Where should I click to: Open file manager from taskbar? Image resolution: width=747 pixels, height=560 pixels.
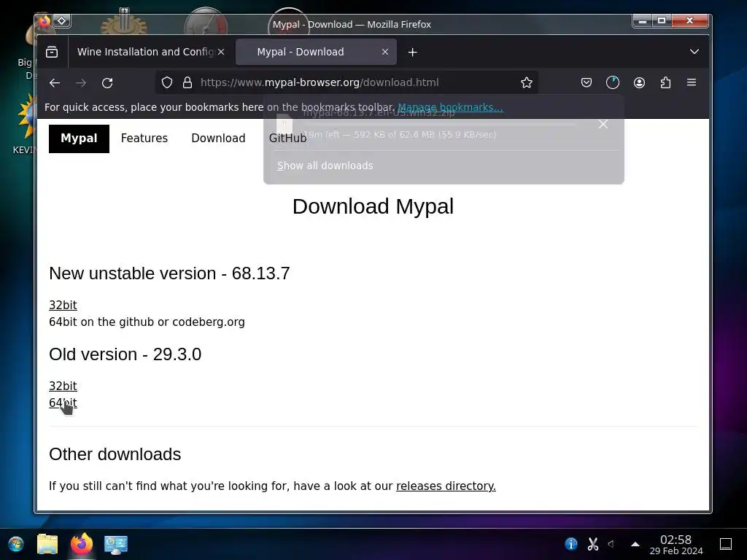click(x=47, y=544)
